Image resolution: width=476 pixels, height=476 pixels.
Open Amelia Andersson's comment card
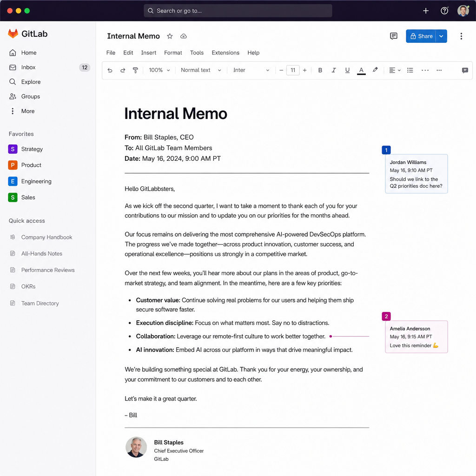coord(416,337)
